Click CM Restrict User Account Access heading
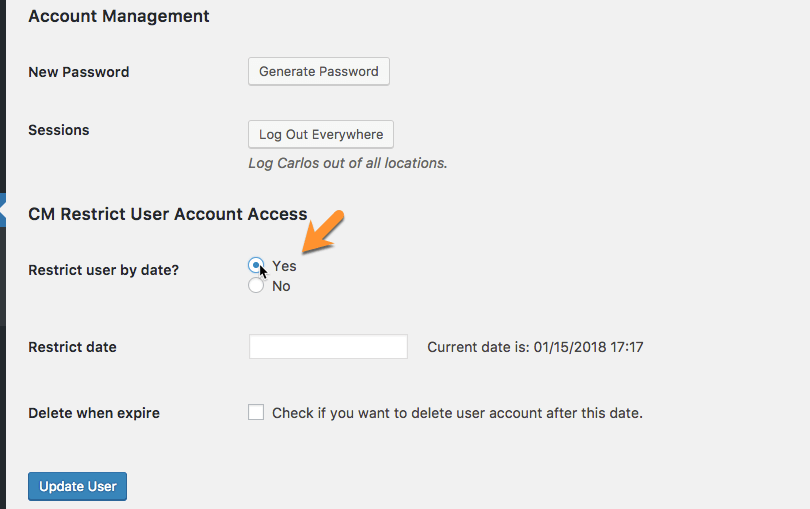This screenshot has height=509, width=810. (x=167, y=214)
